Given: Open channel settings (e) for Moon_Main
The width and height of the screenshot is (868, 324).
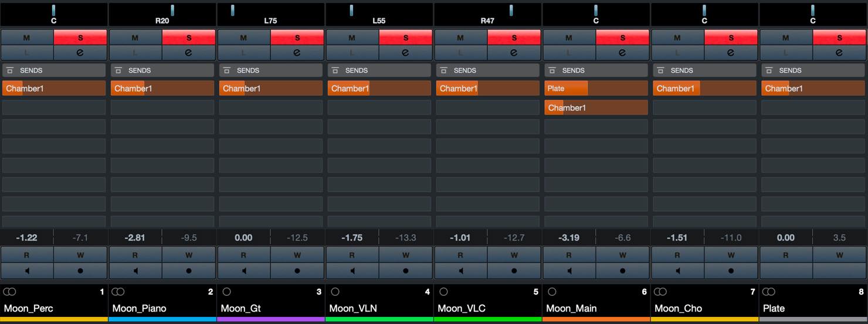Looking at the screenshot, I should pyautogui.click(x=623, y=52).
